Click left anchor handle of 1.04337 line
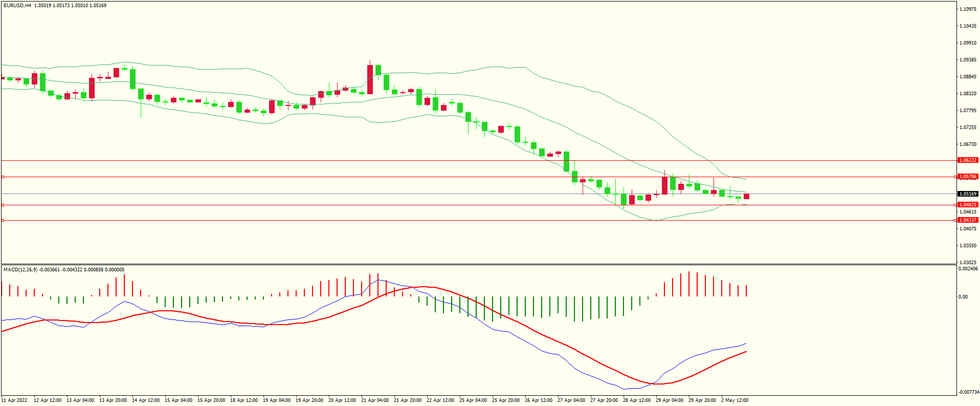The height and width of the screenshot is (406, 980). (x=3, y=220)
